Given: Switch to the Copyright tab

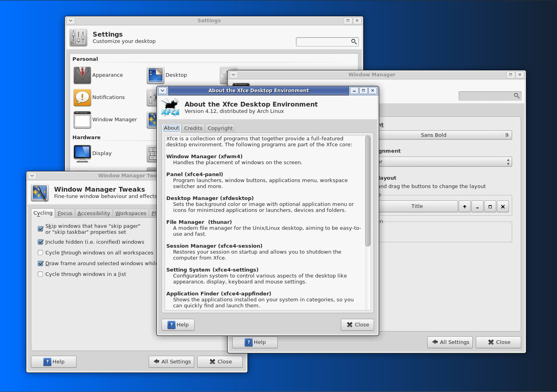Looking at the screenshot, I should point(220,128).
